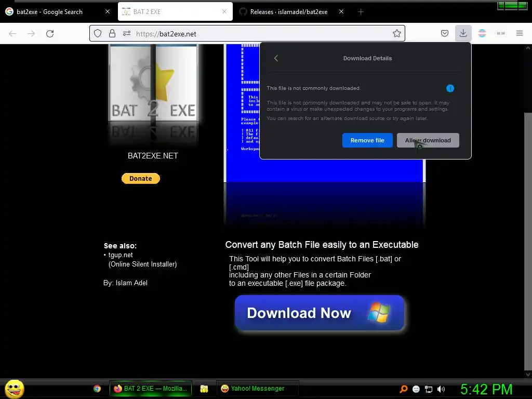
Task: Open Yahoo! Messenger taskbar item
Action: click(258, 389)
